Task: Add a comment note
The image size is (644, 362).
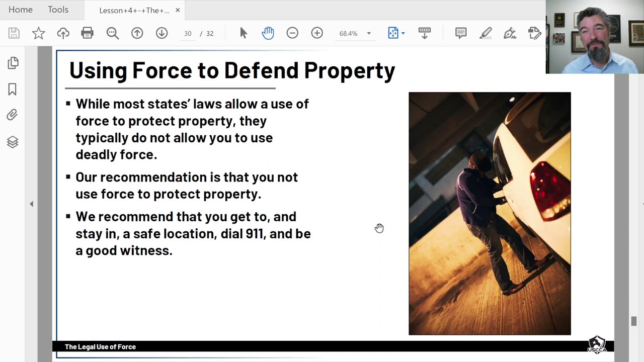Action: (460, 33)
